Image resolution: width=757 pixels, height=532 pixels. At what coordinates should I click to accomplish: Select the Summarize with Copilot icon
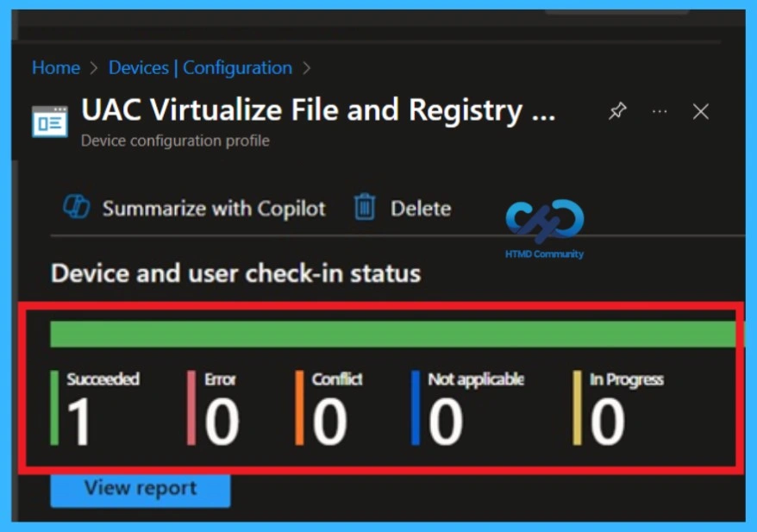click(76, 207)
